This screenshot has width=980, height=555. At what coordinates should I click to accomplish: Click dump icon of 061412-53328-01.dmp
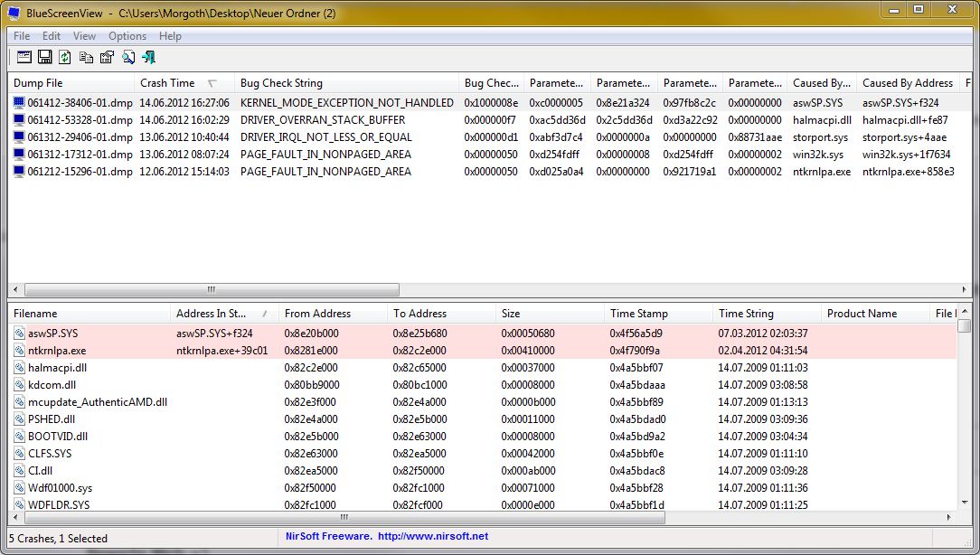point(19,119)
